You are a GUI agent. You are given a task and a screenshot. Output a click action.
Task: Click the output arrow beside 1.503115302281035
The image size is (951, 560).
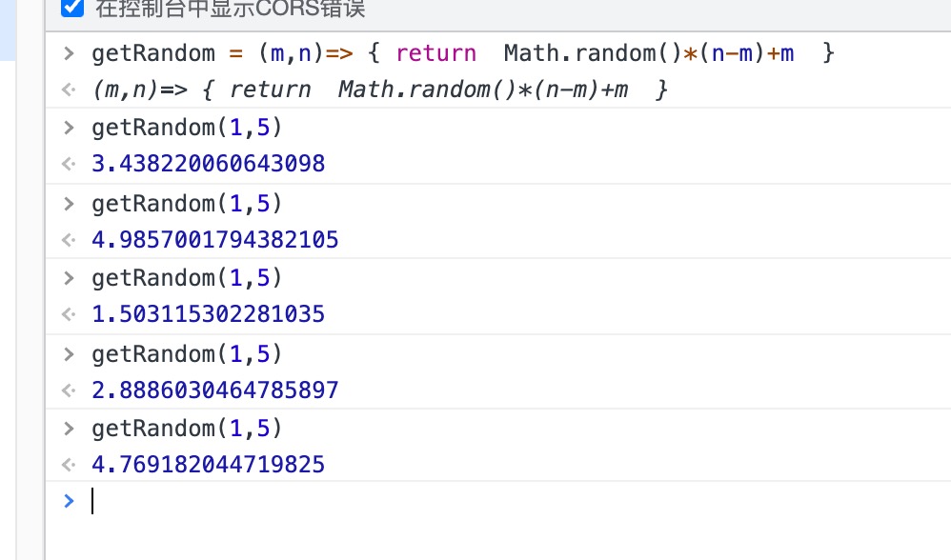pyautogui.click(x=68, y=314)
